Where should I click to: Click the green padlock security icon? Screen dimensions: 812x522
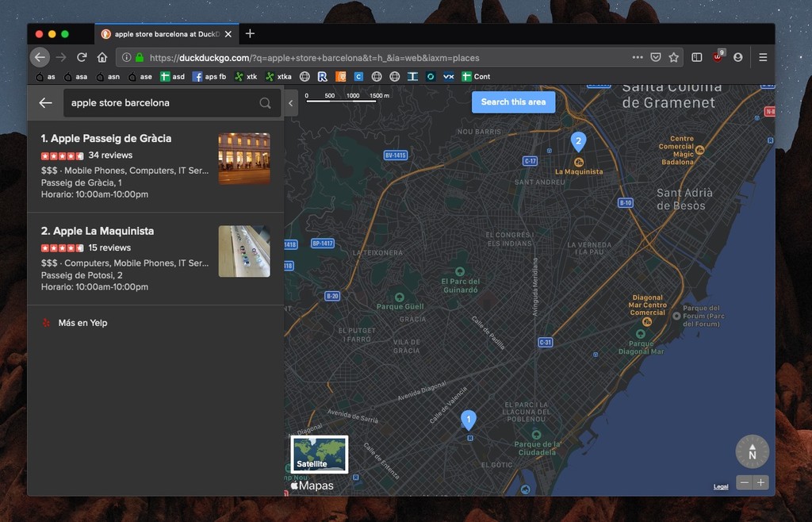point(140,57)
